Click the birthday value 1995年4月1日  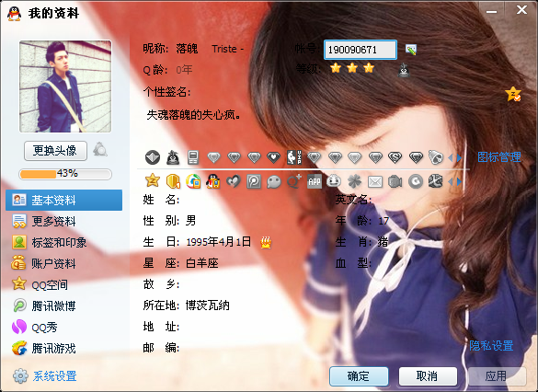(x=218, y=242)
